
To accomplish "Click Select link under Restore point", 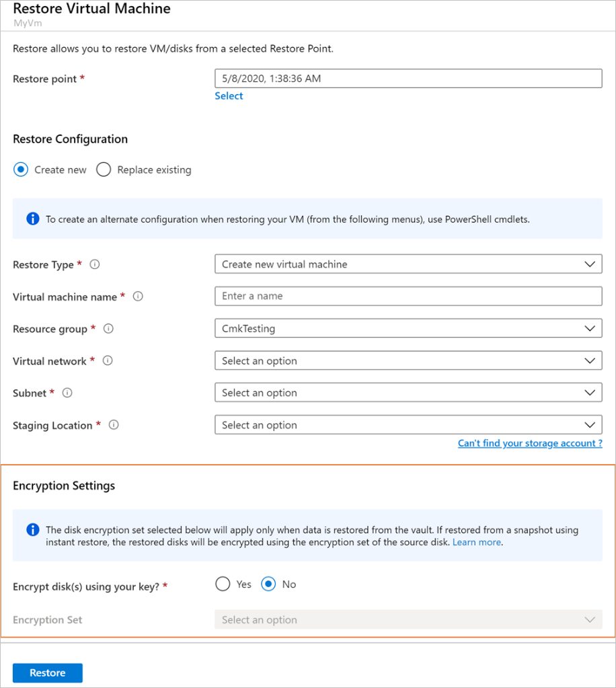I will click(229, 96).
